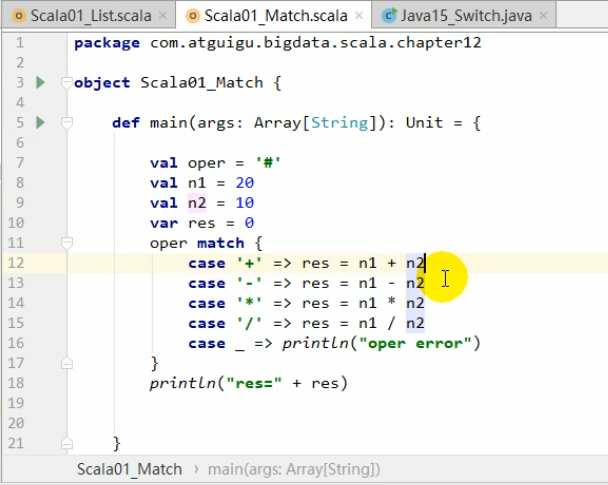The width and height of the screenshot is (608, 485).
Task: Click the object keyword on line 3
Action: [102, 83]
